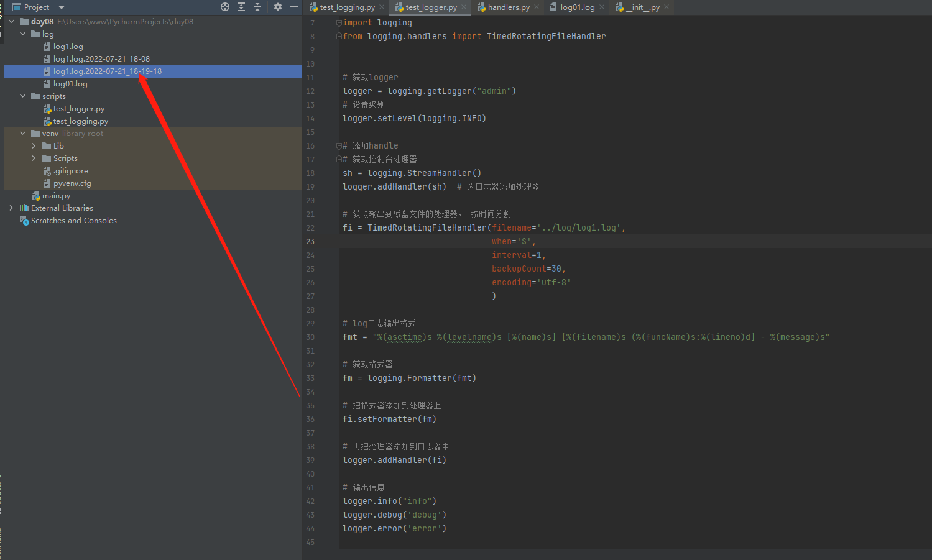Close the __init__.py tab
932x560 pixels.
point(667,7)
